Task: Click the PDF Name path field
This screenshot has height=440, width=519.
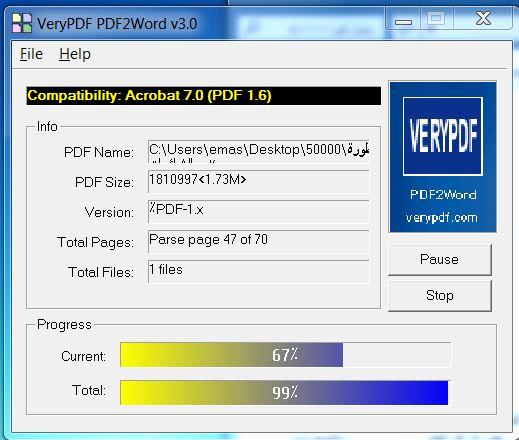Action: point(259,152)
